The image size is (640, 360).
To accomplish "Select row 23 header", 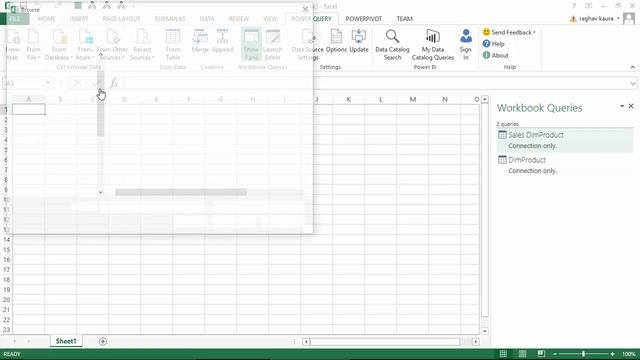I will tap(6, 329).
